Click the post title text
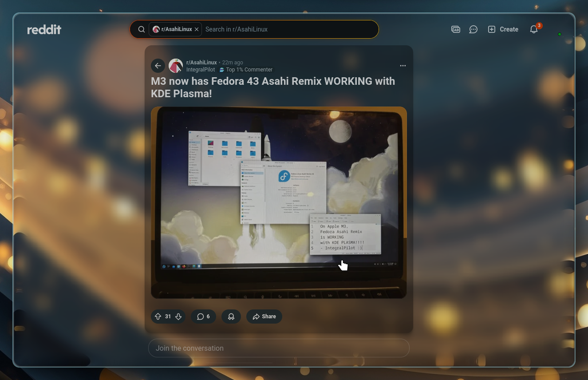588x380 pixels. [273, 87]
